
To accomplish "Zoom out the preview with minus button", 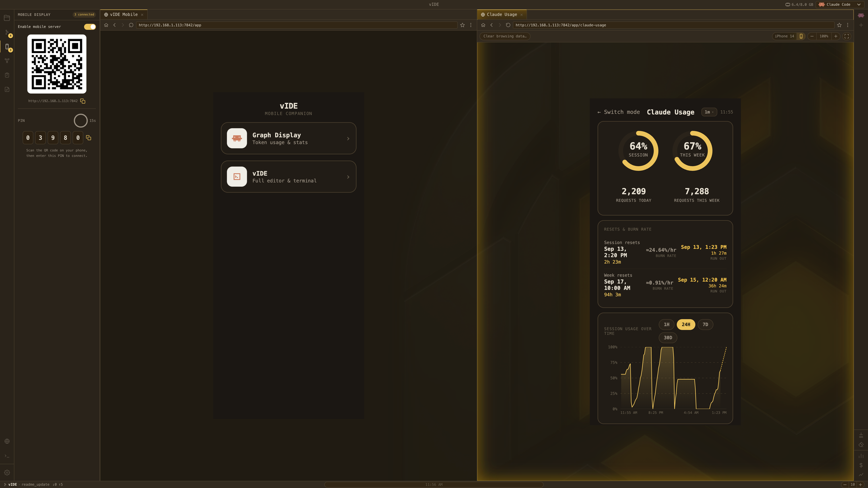I will 812,36.
